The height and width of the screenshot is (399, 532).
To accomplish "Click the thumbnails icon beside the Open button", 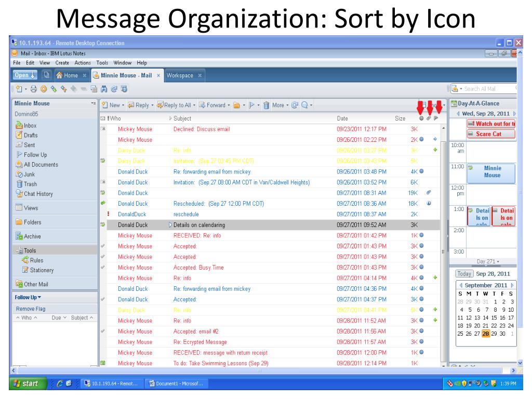I will pyautogui.click(x=46, y=75).
